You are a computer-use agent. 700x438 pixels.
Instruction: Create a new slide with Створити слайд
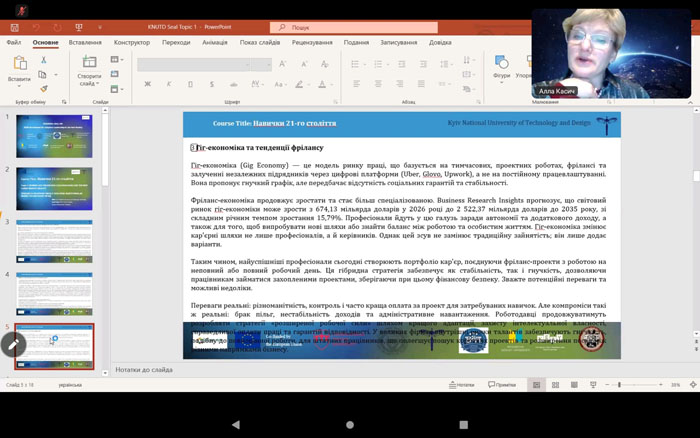click(88, 66)
